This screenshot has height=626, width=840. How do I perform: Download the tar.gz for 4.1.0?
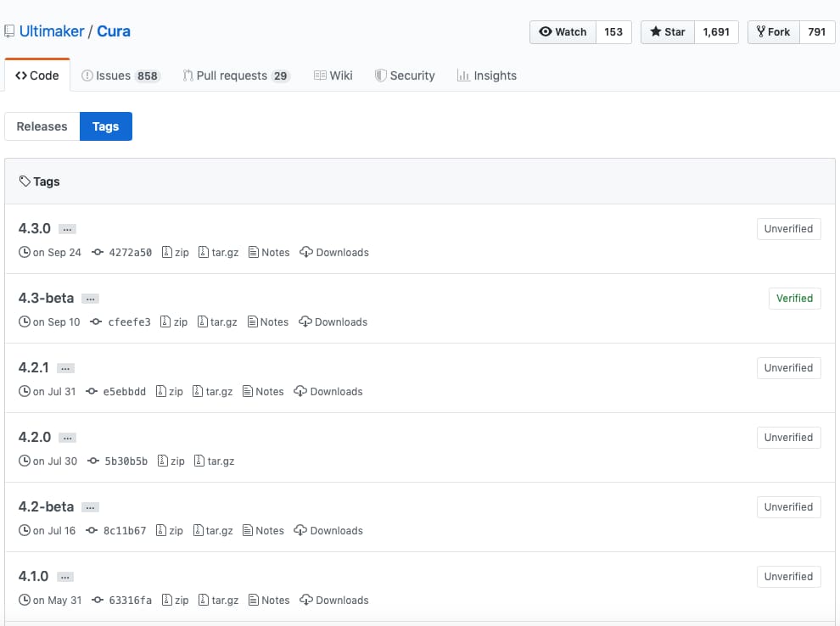pyautogui.click(x=219, y=601)
